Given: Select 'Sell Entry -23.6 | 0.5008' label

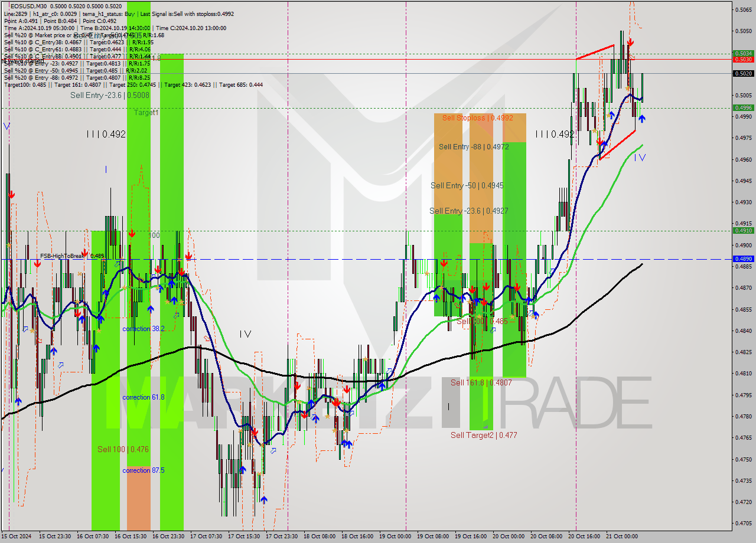Looking at the screenshot, I should point(109,95).
